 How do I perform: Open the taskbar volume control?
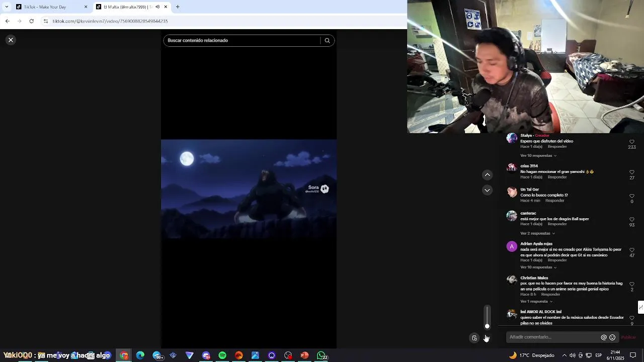[572, 355]
